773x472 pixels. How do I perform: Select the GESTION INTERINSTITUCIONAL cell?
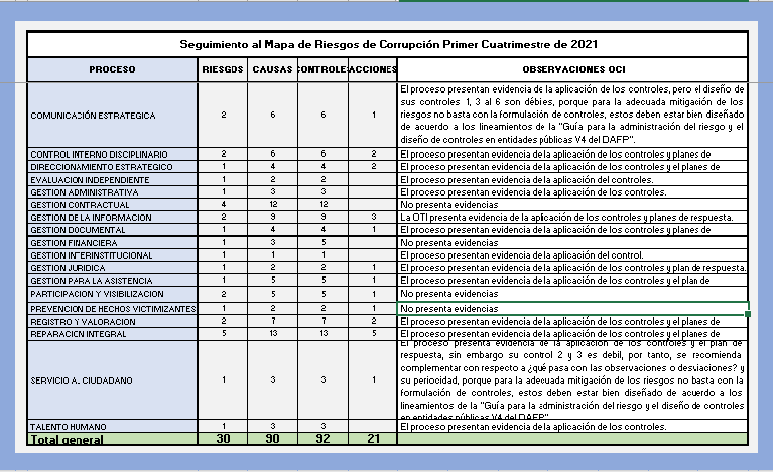(112, 255)
